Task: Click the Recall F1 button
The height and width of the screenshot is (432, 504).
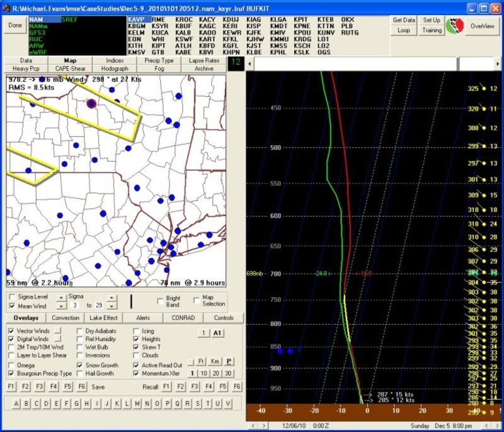Action: 166,387
